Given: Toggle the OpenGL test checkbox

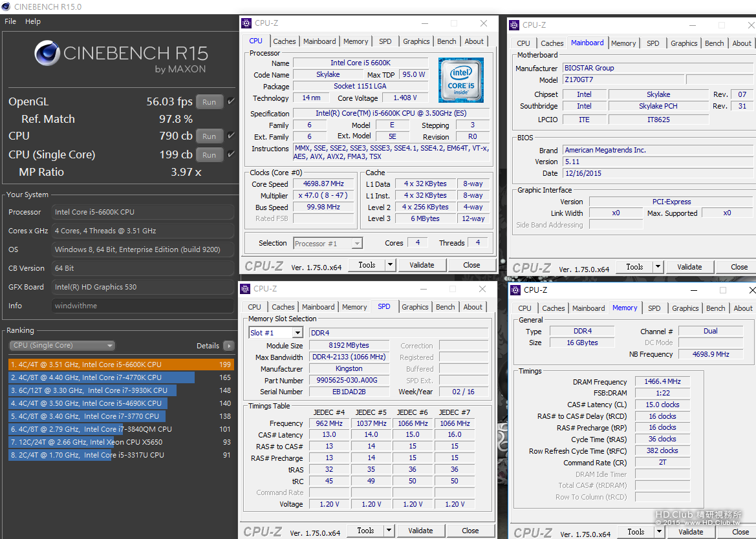Looking at the screenshot, I should (232, 101).
